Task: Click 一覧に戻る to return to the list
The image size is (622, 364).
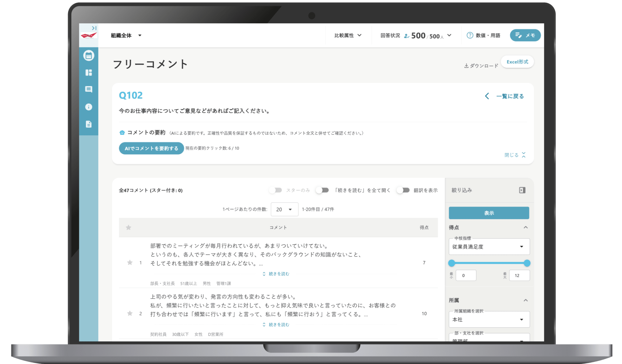Action: [x=510, y=96]
